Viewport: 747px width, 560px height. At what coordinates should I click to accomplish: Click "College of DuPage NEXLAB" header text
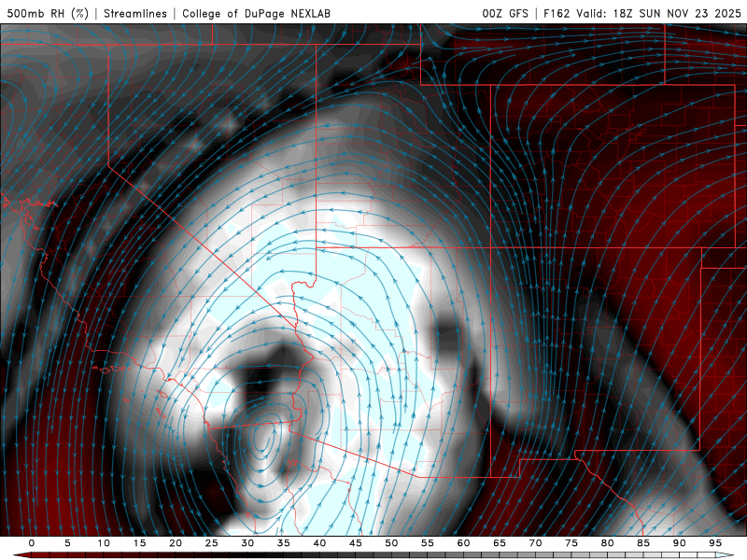tap(256, 13)
